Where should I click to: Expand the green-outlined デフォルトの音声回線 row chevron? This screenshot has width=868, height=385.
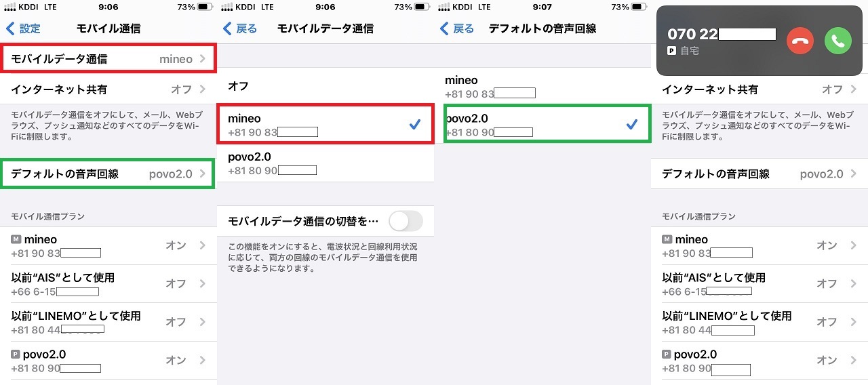pyautogui.click(x=203, y=174)
